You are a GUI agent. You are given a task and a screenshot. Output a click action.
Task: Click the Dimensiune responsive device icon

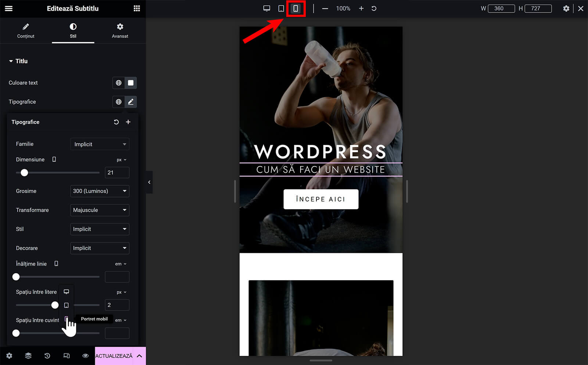[x=54, y=160]
